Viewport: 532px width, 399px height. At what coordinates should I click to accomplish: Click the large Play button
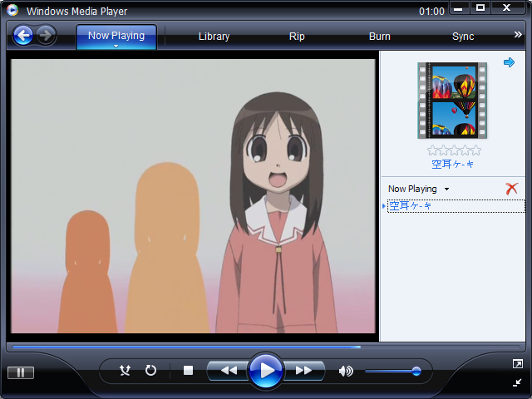click(x=266, y=371)
